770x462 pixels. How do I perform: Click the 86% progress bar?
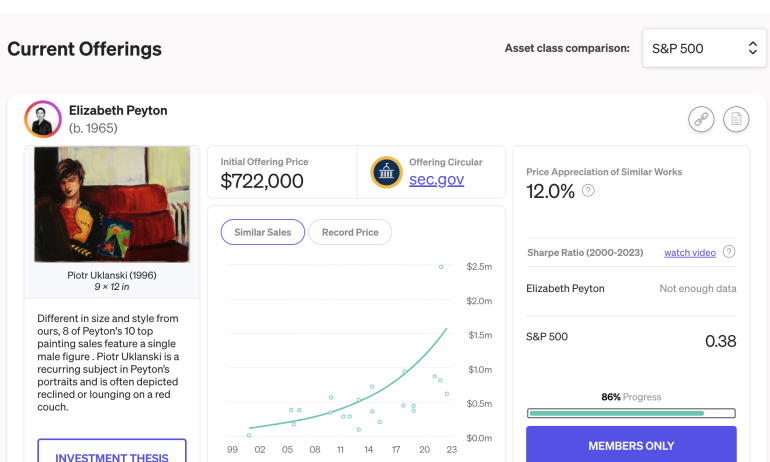(x=630, y=412)
